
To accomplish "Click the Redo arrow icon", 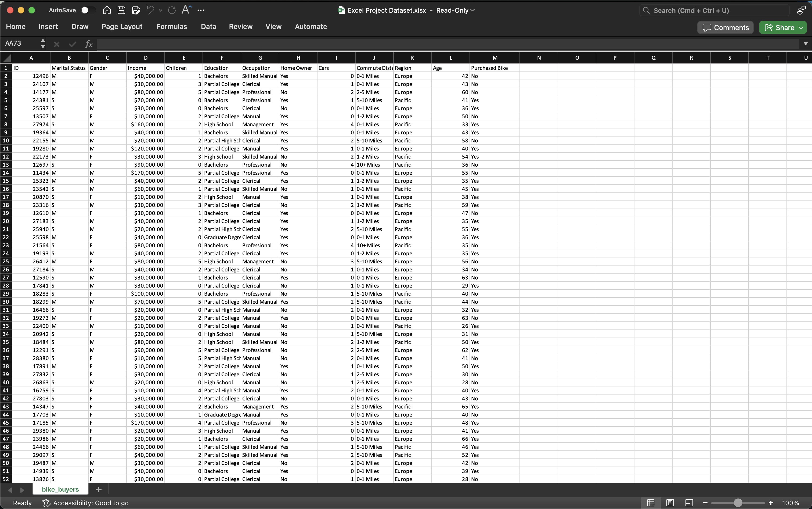I will 172,10.
